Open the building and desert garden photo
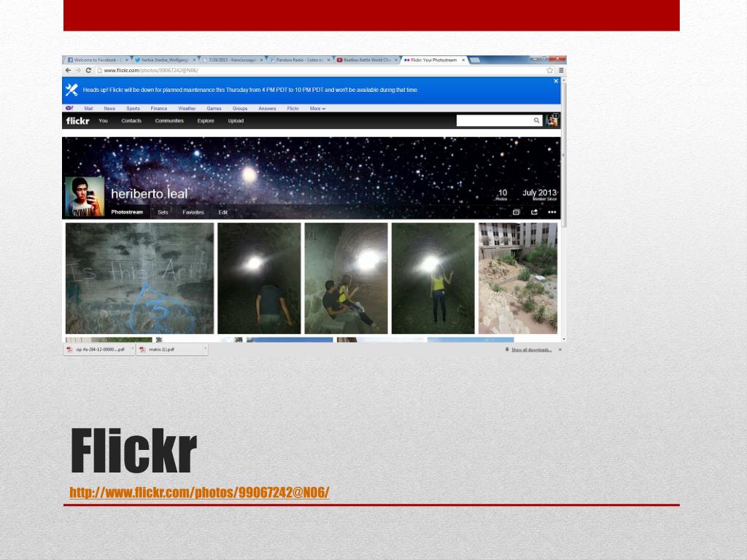The height and width of the screenshot is (560, 747). 518,279
